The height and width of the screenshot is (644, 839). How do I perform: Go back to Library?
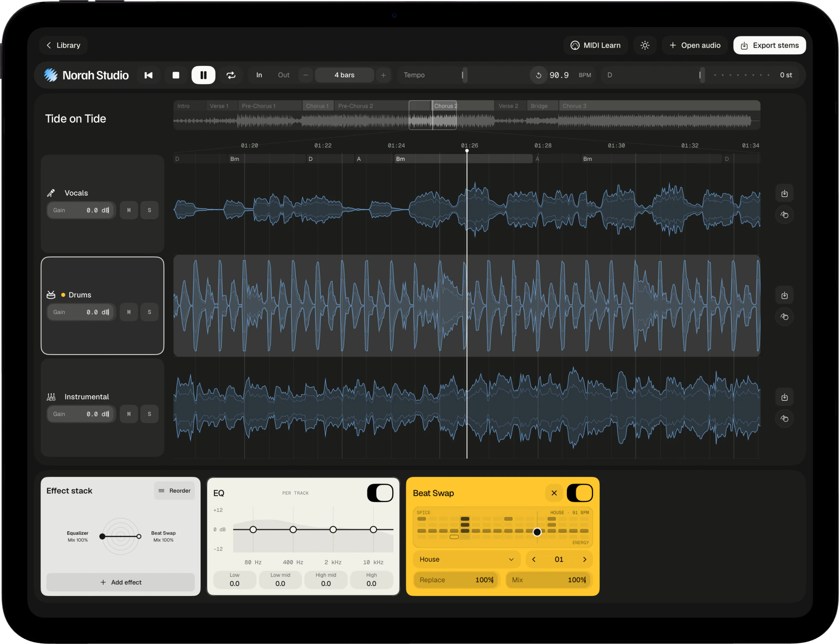click(x=63, y=45)
